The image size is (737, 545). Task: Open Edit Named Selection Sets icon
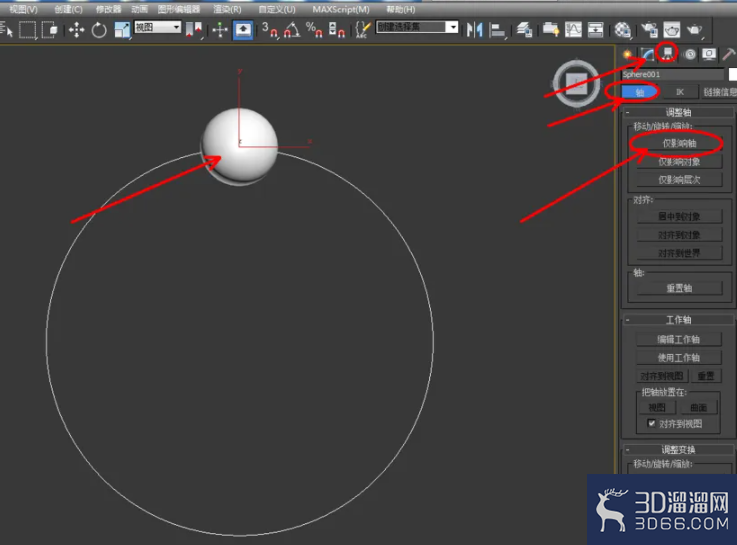[x=362, y=30]
